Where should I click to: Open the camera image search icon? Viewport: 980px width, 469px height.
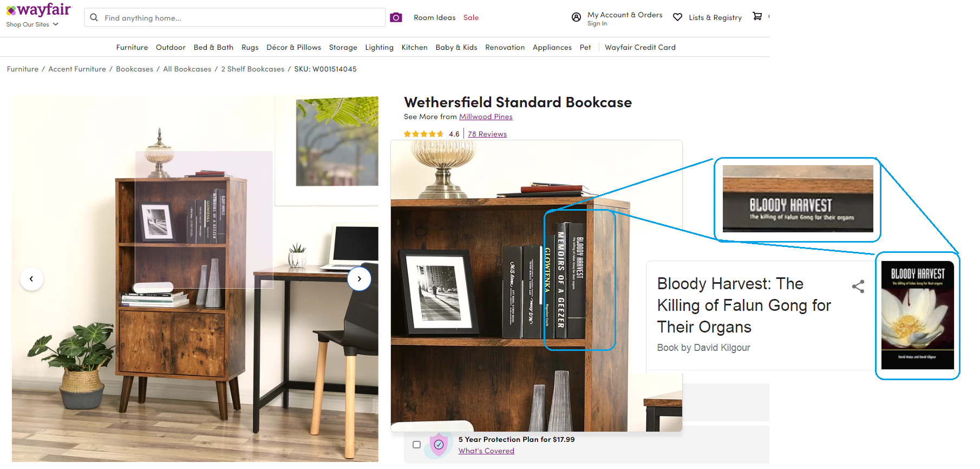pos(396,17)
